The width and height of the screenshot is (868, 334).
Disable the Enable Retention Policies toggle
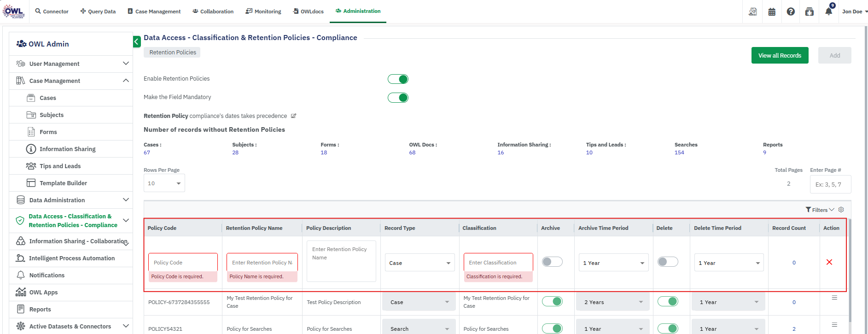coord(398,79)
